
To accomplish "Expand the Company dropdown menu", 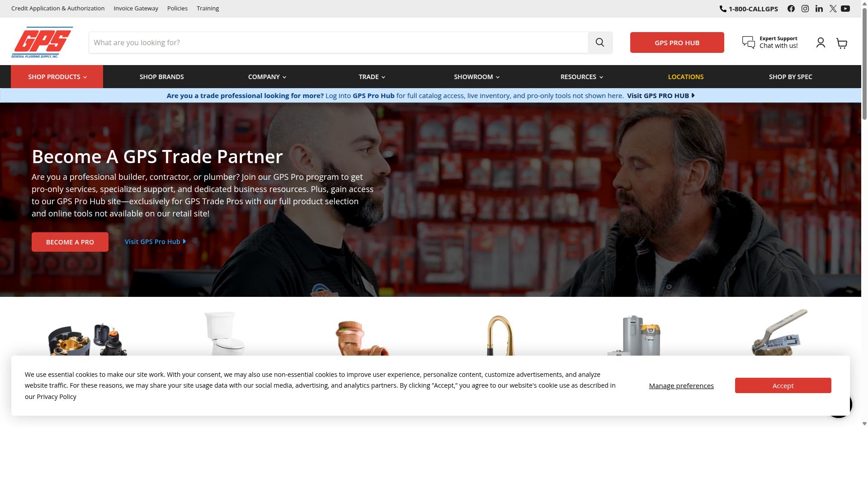I will pos(267,77).
